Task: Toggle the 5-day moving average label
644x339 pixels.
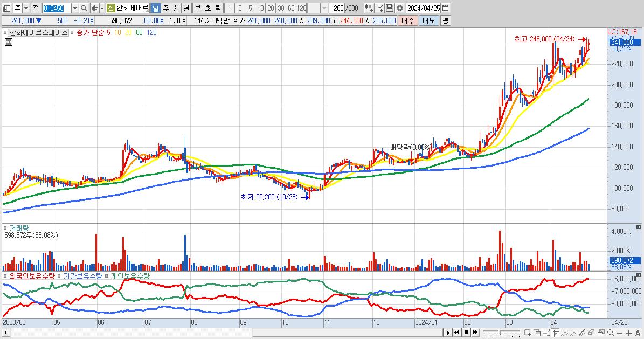Action: click(108, 32)
